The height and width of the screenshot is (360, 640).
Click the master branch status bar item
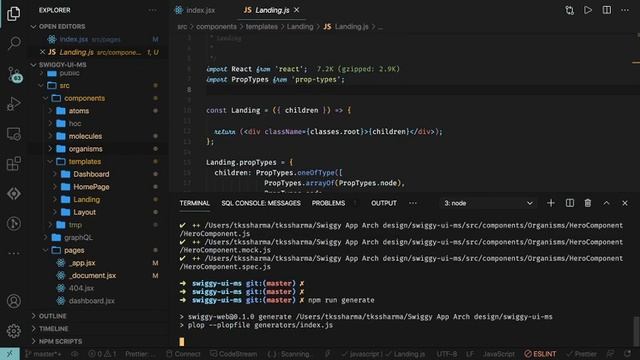point(43,354)
